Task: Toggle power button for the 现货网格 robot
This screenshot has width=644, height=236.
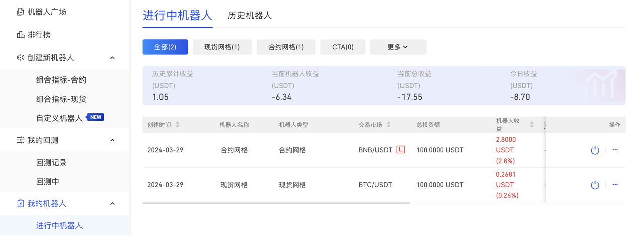Action: click(x=595, y=185)
